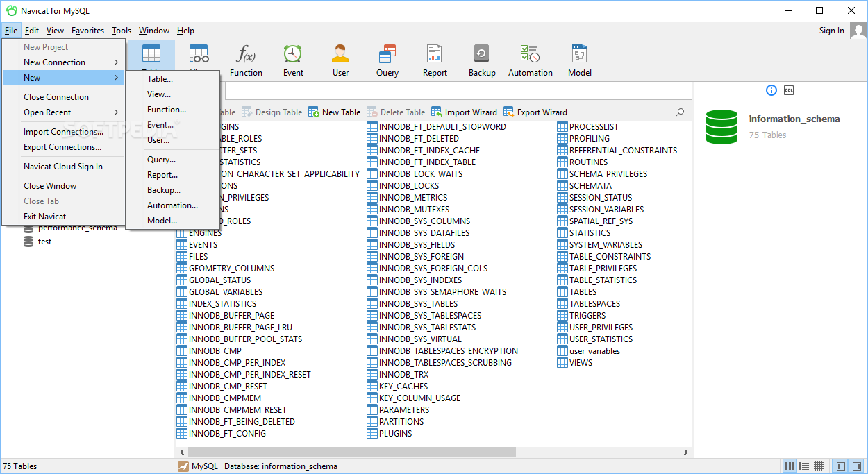The image size is (868, 474).
Task: Click the Export Wizard button
Action: [535, 112]
